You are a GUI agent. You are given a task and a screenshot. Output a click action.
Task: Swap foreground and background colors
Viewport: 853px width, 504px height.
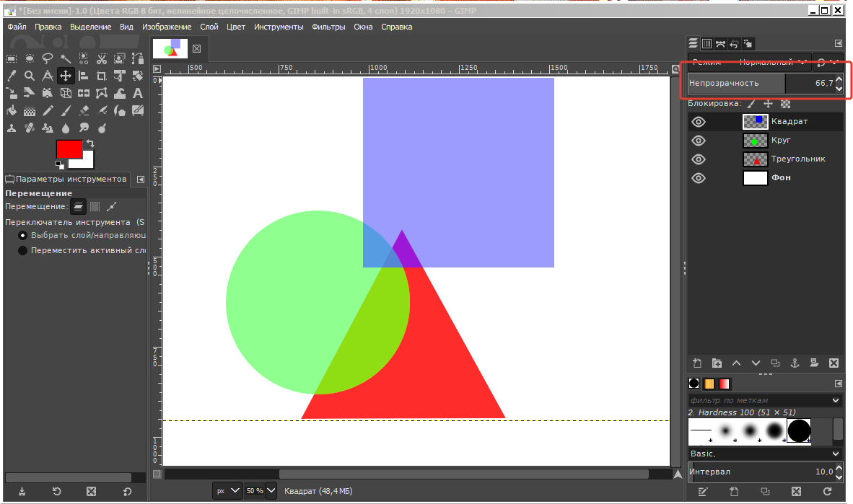click(x=90, y=143)
